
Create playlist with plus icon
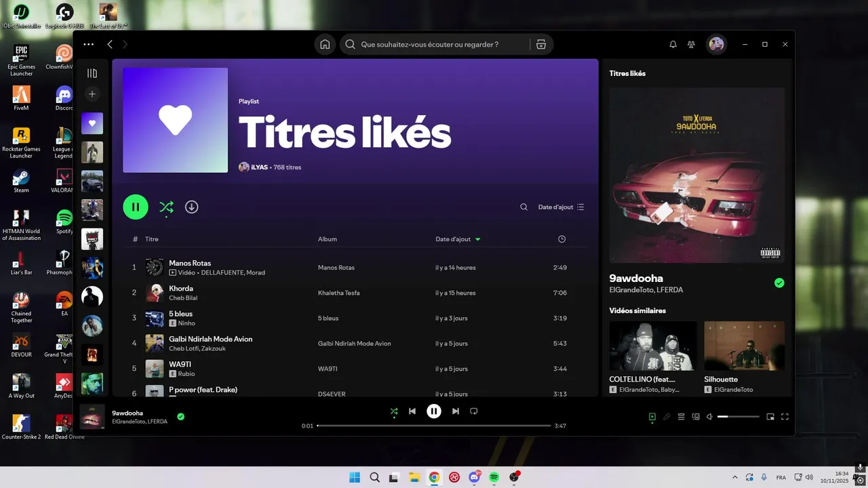pos(92,94)
